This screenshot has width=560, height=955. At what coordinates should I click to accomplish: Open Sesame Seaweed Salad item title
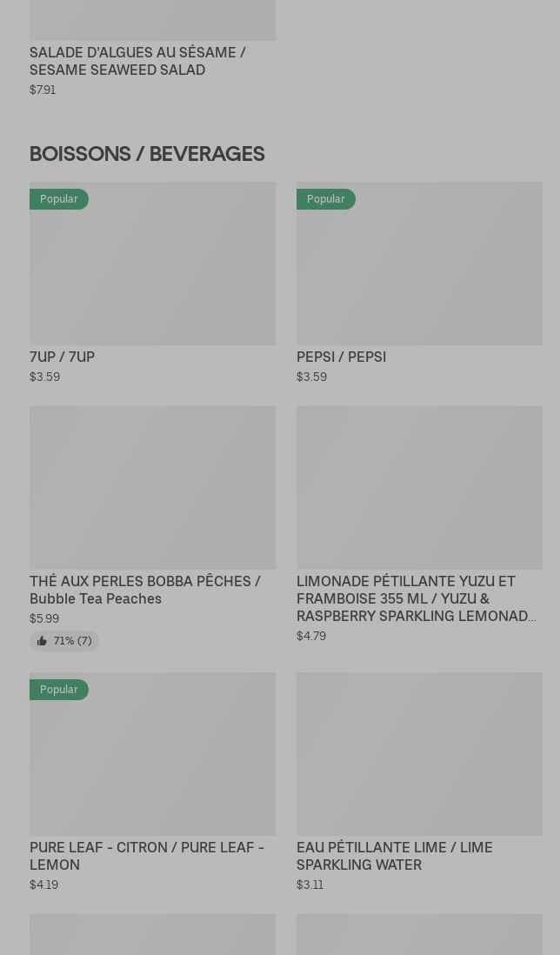click(137, 61)
